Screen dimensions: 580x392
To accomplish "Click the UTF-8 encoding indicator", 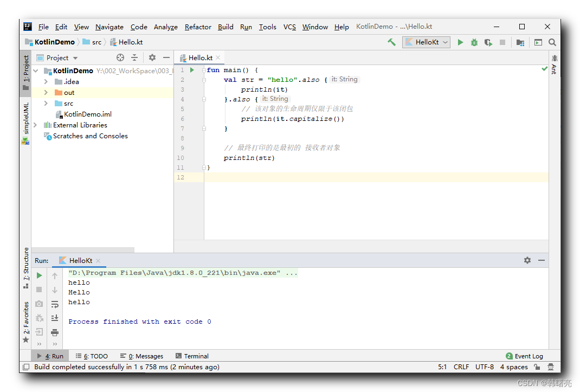I will click(x=484, y=367).
